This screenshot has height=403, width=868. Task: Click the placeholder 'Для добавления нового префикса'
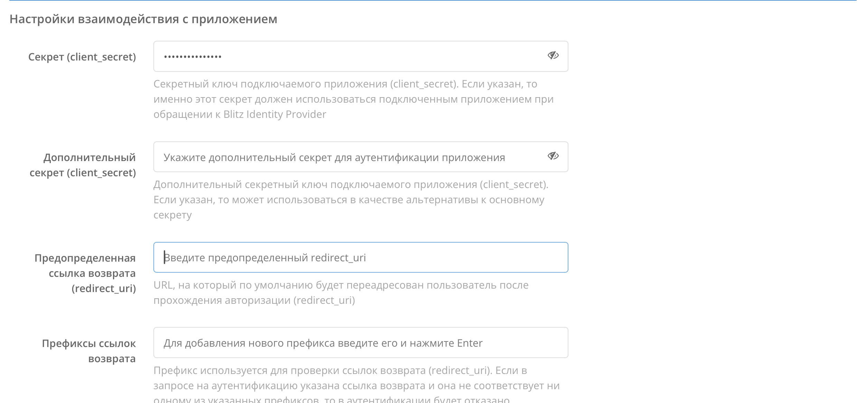pyautogui.click(x=323, y=343)
